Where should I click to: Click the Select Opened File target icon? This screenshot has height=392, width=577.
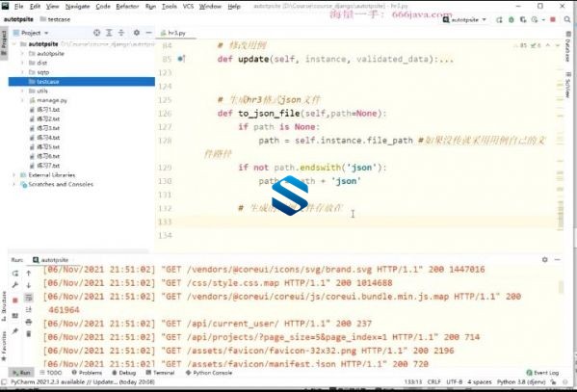tap(96, 33)
